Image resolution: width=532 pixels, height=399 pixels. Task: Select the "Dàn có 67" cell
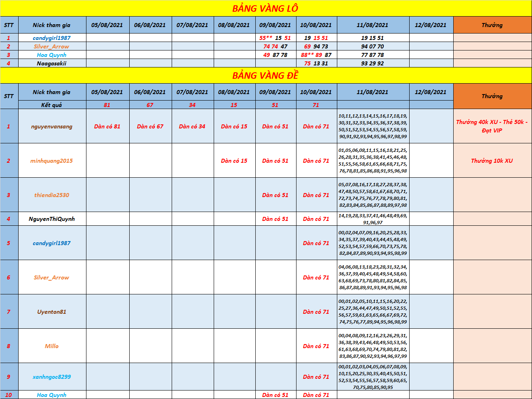pyautogui.click(x=150, y=126)
